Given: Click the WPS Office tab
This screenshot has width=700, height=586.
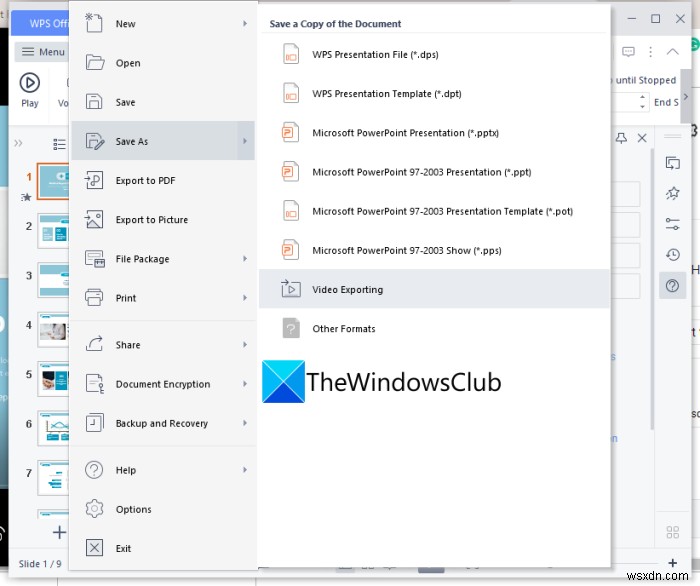Looking at the screenshot, I should [x=40, y=23].
